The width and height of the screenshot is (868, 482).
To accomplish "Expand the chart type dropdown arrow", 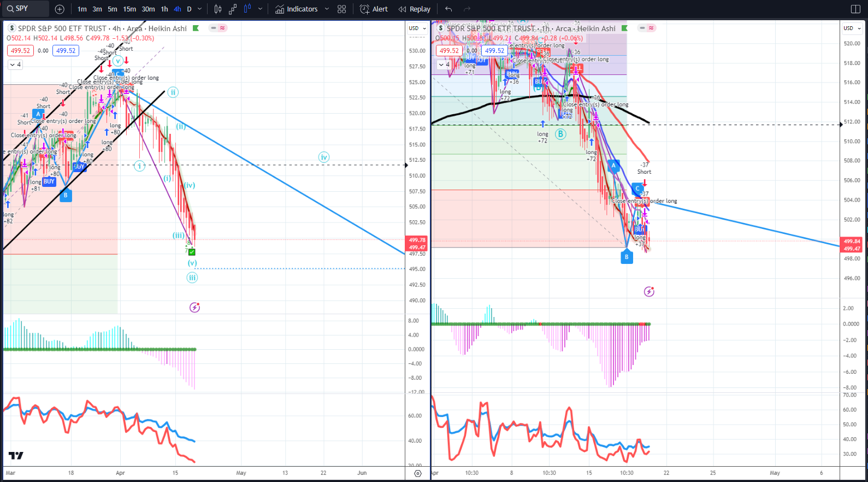I will click(x=260, y=9).
